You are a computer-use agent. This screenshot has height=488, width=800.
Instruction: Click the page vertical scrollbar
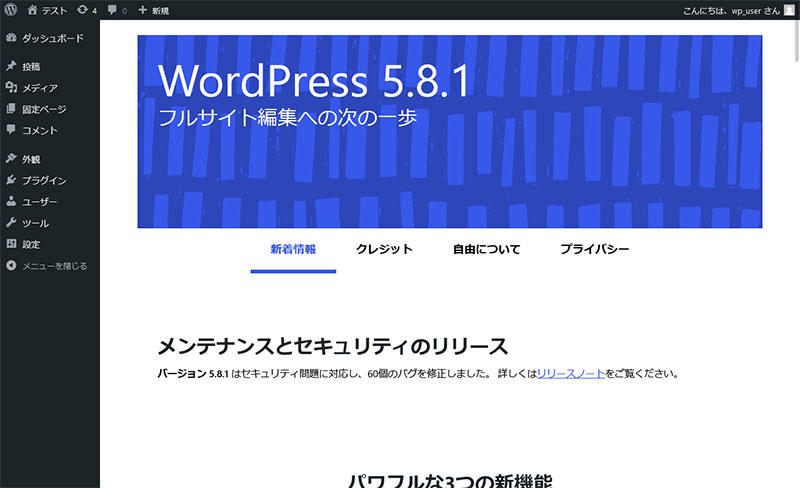[x=796, y=41]
